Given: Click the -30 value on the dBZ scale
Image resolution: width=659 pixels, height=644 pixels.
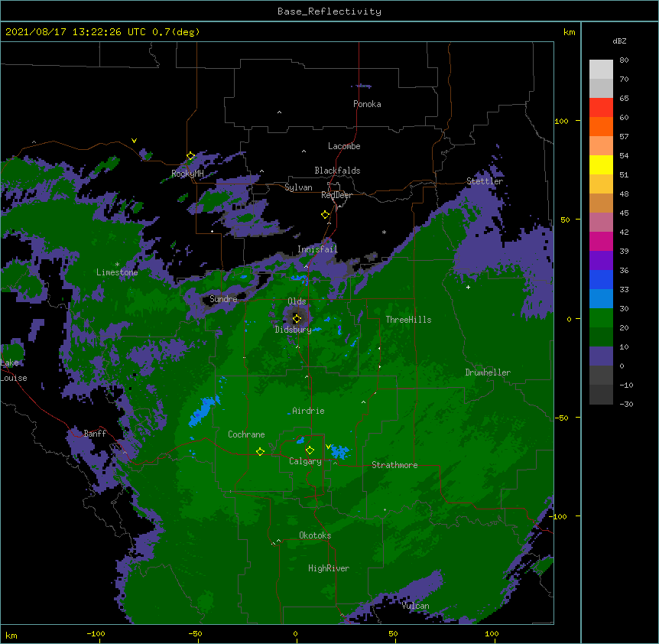Looking at the screenshot, I should tap(626, 404).
